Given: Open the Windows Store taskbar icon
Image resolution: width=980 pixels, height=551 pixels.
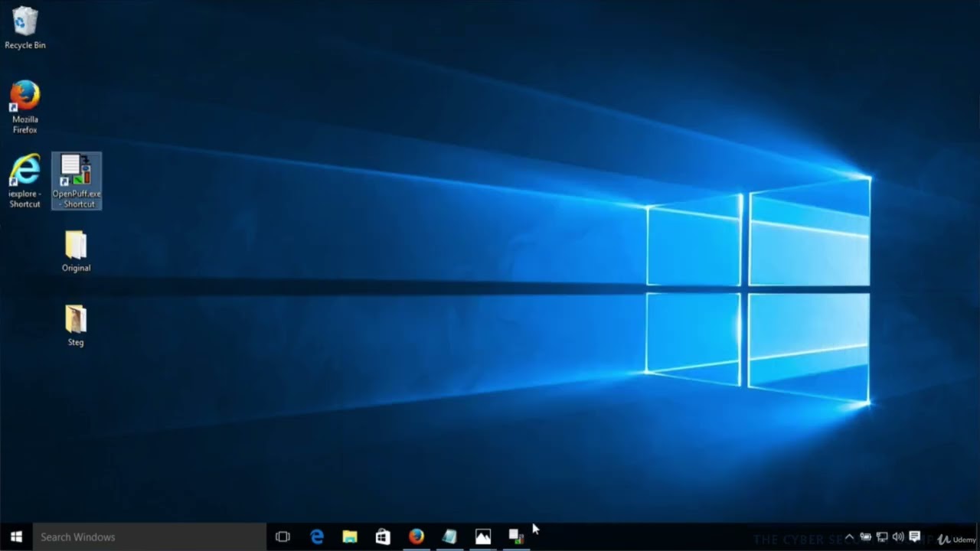Looking at the screenshot, I should 383,536.
